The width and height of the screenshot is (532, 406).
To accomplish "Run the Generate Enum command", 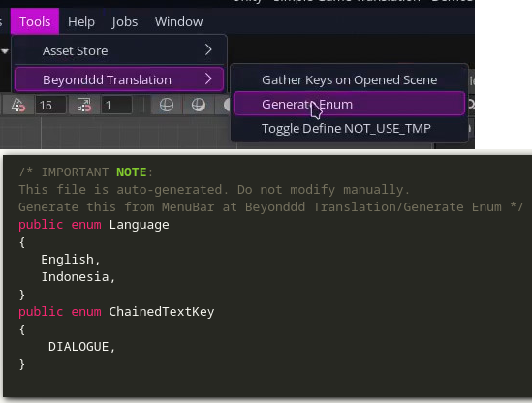I will [349, 104].
